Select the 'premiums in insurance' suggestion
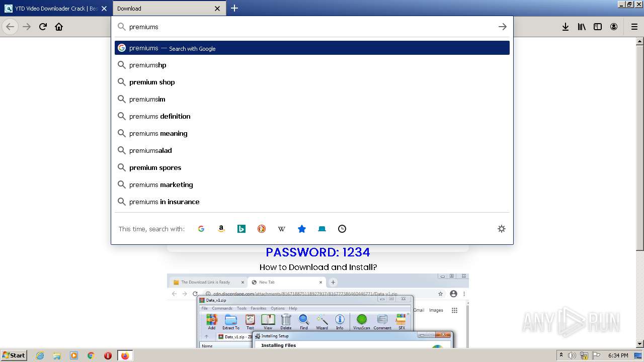 click(x=312, y=202)
